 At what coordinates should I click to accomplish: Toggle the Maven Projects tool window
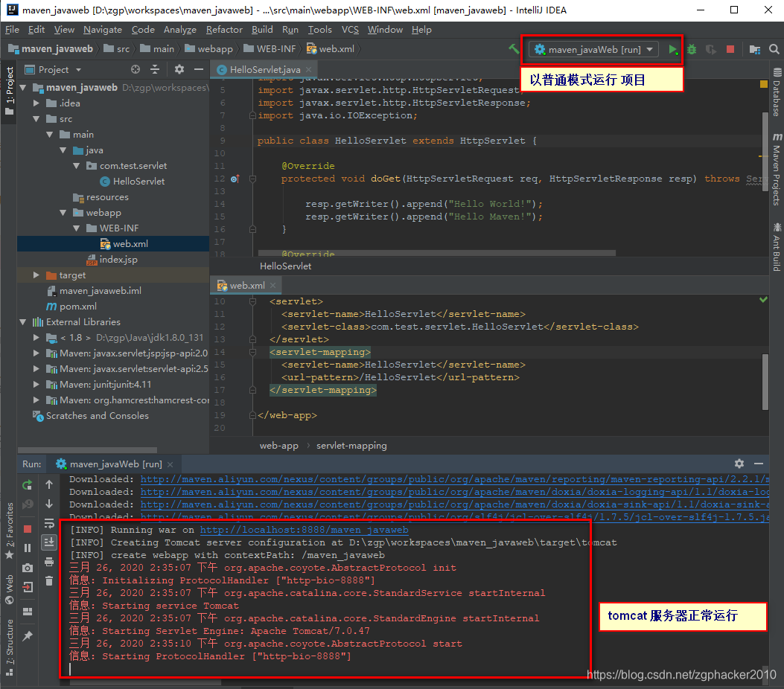777,169
